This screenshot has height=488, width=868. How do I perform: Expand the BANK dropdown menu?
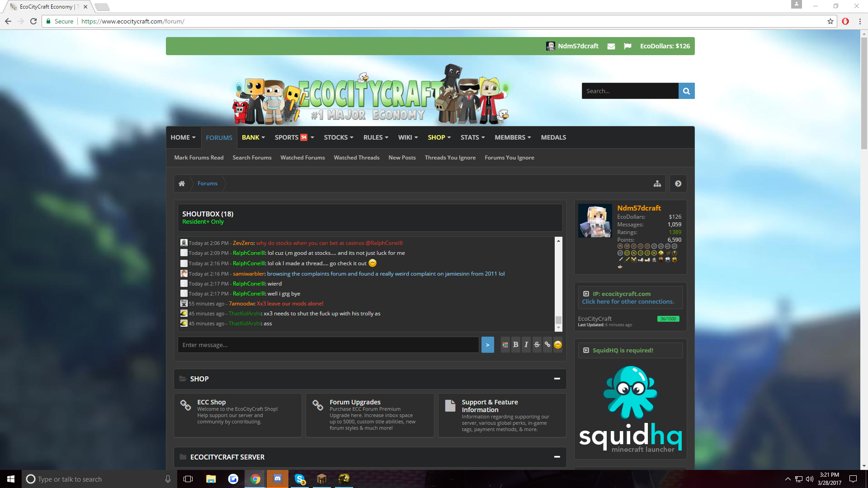tap(253, 137)
